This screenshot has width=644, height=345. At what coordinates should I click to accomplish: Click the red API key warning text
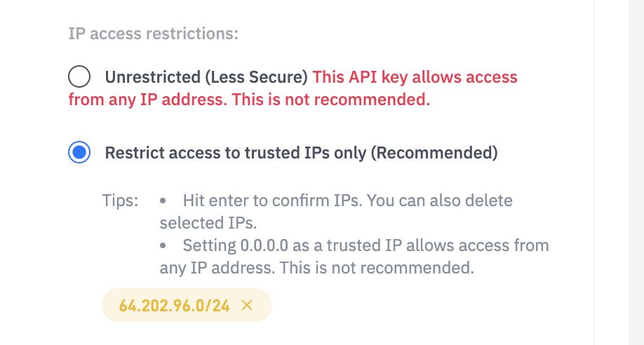pos(293,88)
